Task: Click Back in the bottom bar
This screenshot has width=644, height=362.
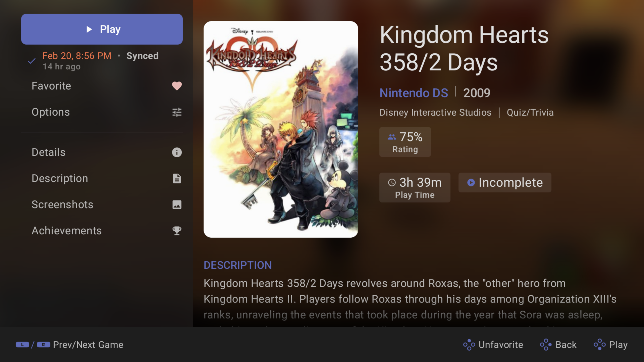Action: coord(558,345)
